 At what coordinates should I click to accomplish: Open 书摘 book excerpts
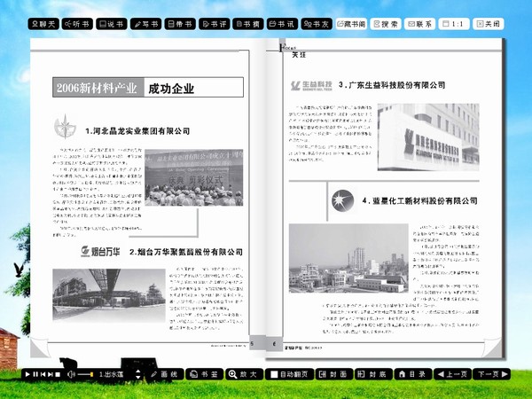click(248, 24)
